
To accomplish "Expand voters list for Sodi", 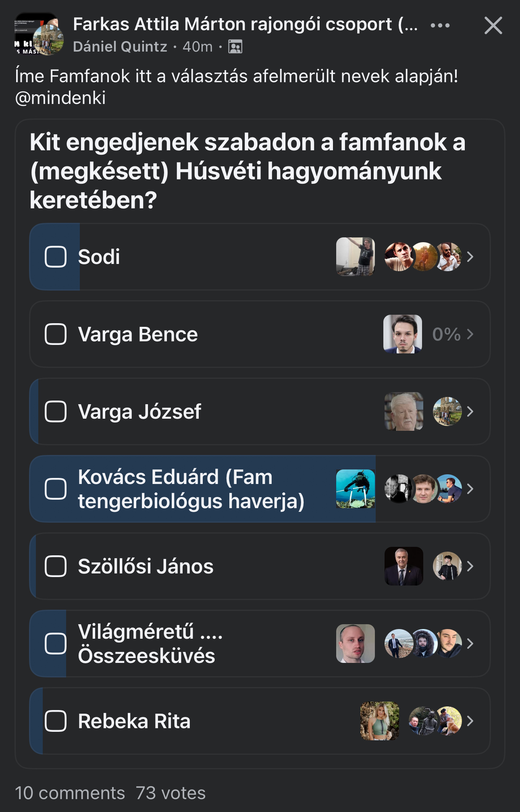I will pyautogui.click(x=470, y=257).
